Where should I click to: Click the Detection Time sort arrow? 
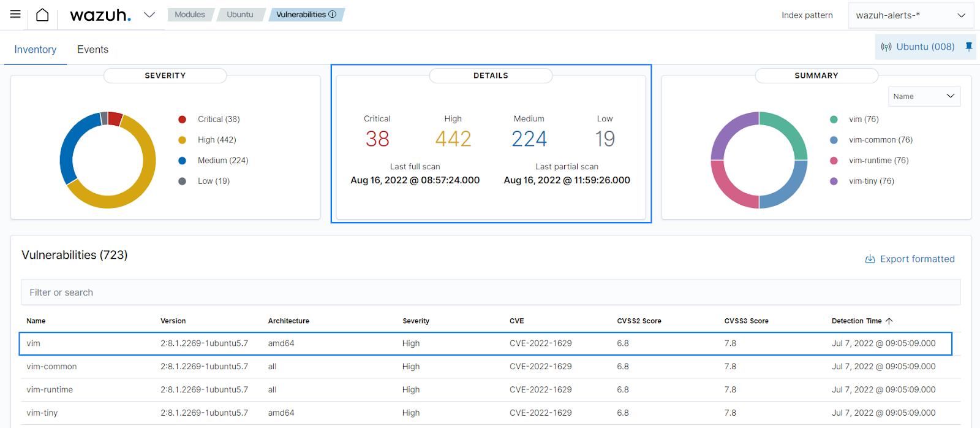pyautogui.click(x=889, y=321)
